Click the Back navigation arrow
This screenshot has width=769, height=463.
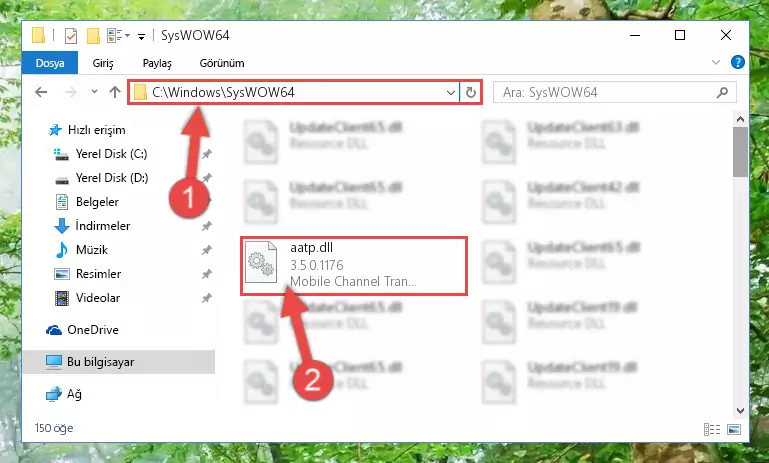41,92
